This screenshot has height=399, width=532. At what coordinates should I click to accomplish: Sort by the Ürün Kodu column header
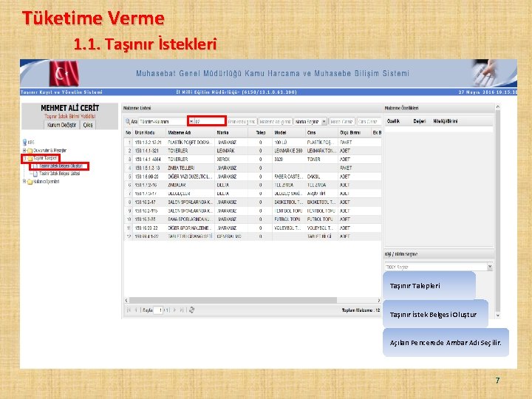pyautogui.click(x=149, y=133)
